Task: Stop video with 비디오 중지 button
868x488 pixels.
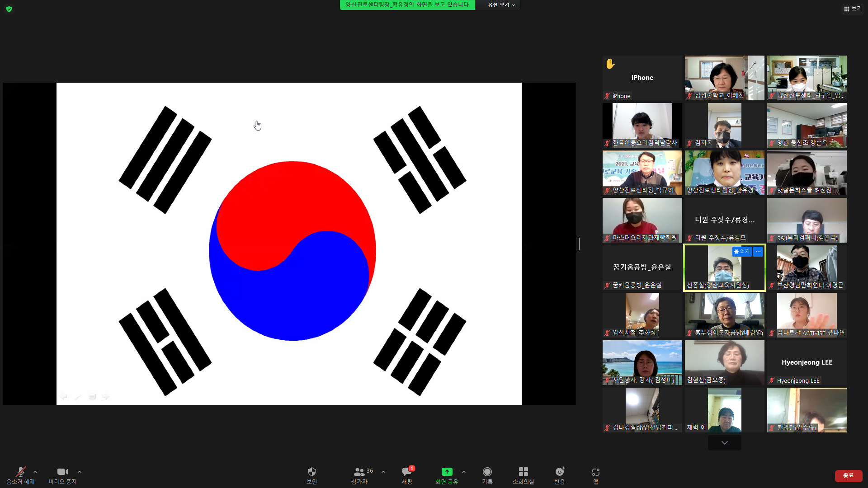Action: [x=62, y=475]
